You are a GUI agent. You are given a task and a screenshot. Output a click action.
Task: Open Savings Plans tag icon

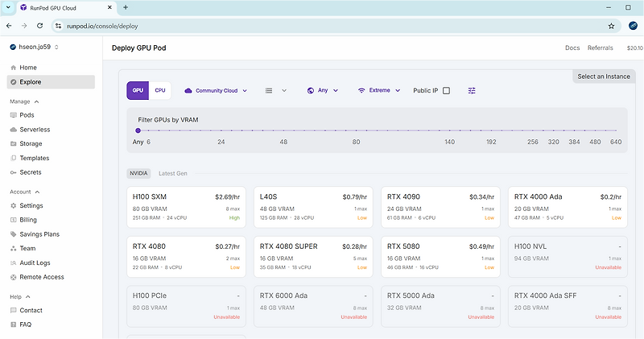coord(13,234)
